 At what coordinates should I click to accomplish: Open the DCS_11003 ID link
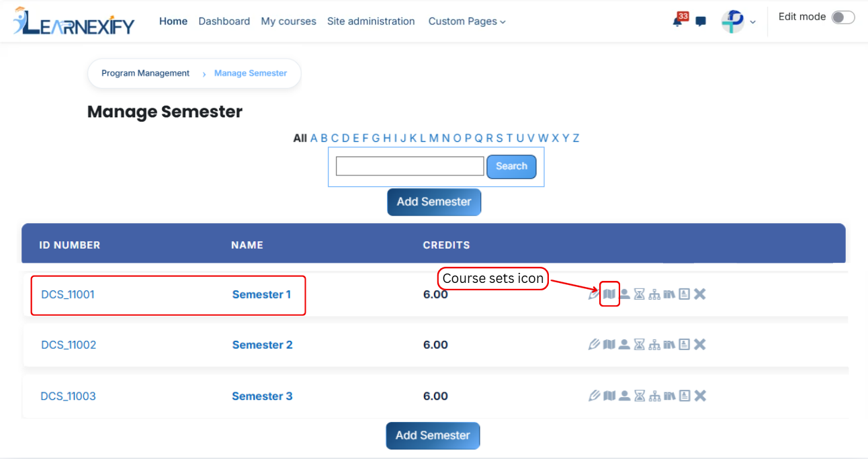69,396
